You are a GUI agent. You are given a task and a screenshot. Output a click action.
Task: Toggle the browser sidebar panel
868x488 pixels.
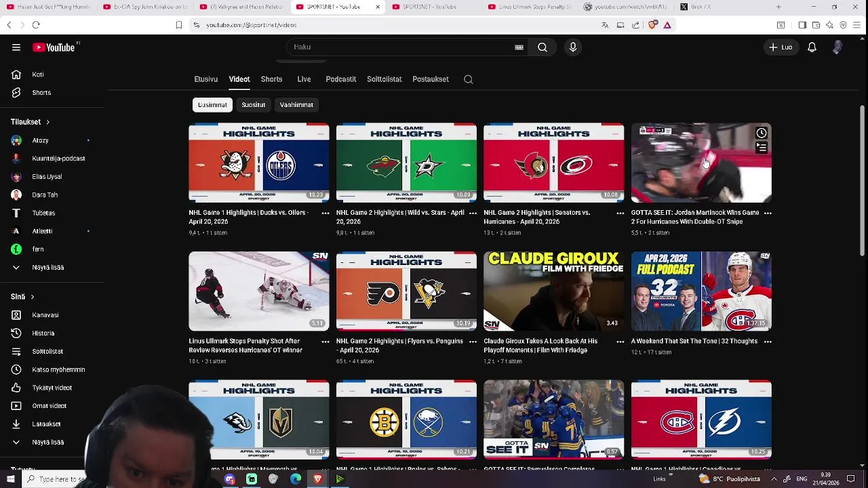click(802, 25)
